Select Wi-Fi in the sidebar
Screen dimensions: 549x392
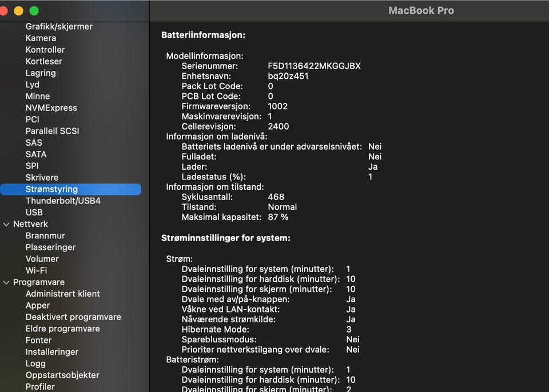[36, 270]
